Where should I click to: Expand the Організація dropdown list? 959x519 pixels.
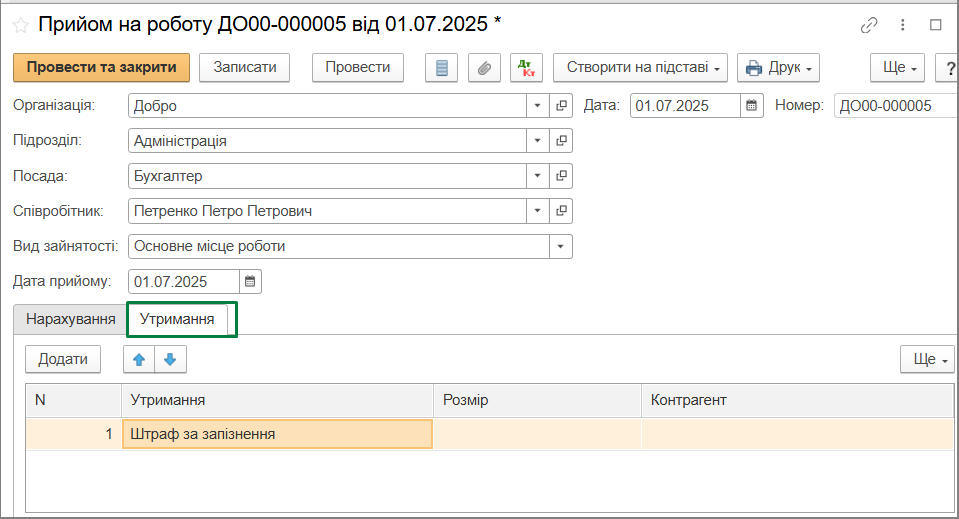[538, 106]
